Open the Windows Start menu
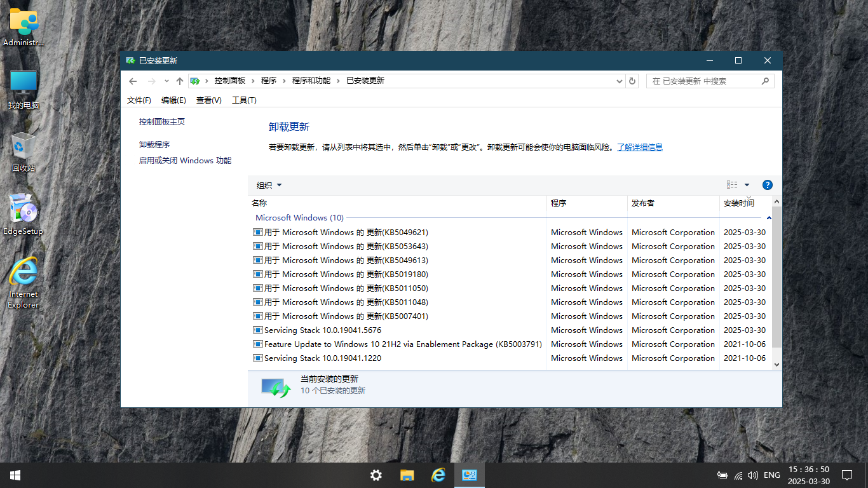The height and width of the screenshot is (488, 868). pos(15,475)
